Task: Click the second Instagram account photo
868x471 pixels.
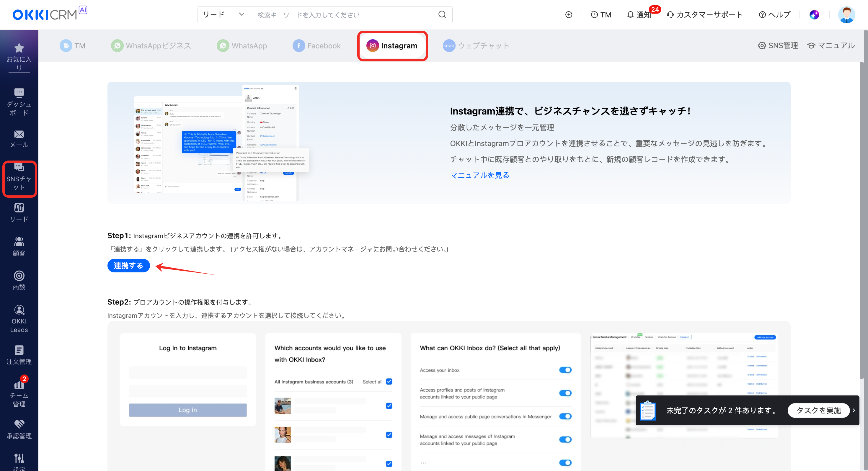Action: tap(282, 435)
